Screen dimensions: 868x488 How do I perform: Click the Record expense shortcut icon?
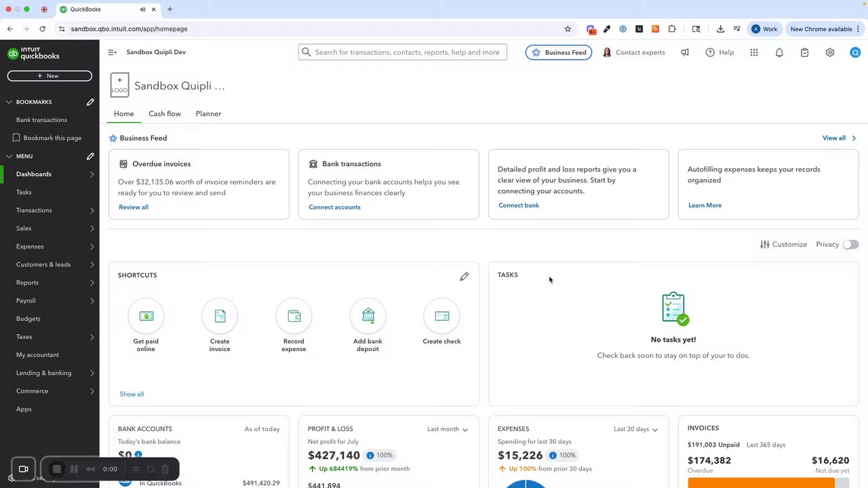click(294, 316)
